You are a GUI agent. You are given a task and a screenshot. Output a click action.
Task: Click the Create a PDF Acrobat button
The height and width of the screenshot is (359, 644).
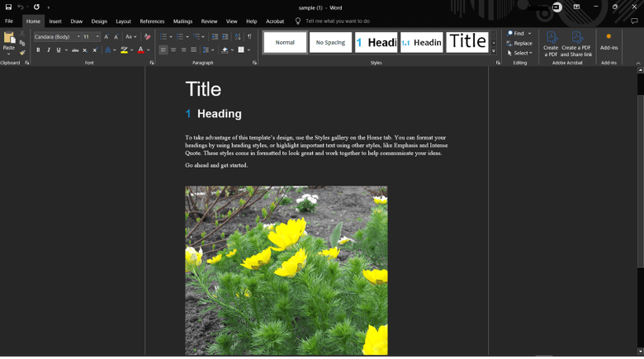point(552,45)
